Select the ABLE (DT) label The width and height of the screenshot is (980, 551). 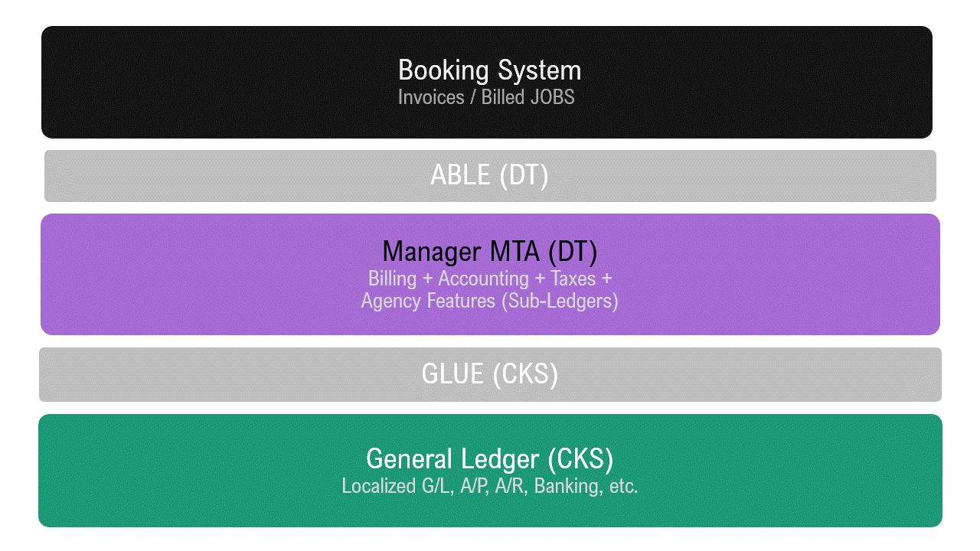coord(489,175)
